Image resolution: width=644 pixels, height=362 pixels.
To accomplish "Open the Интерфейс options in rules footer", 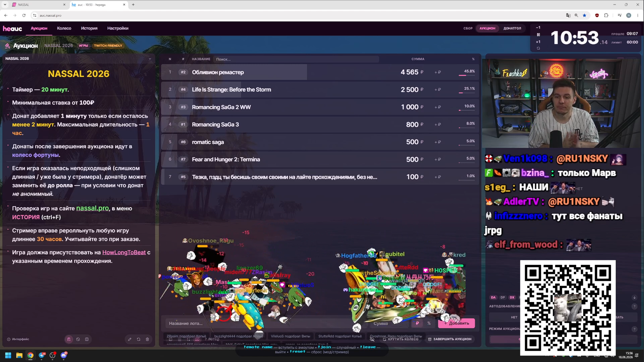I will [18, 339].
